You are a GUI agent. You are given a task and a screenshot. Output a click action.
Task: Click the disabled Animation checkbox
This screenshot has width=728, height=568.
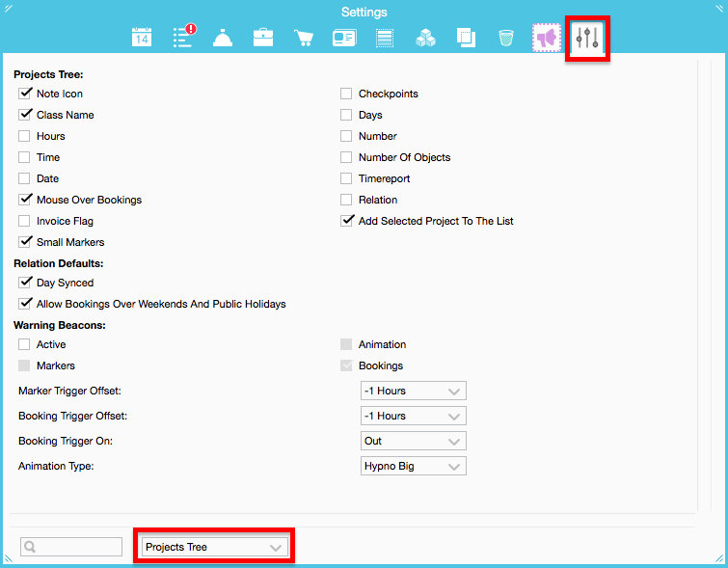click(346, 344)
